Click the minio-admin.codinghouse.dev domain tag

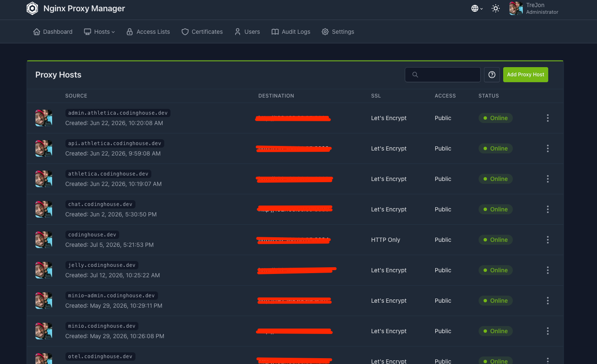(x=111, y=296)
